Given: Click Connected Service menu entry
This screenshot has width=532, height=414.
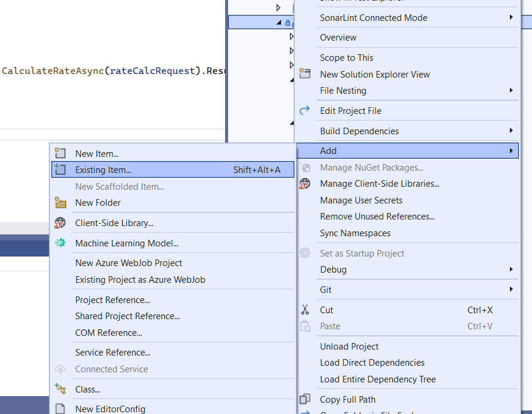Looking at the screenshot, I should [x=173, y=369].
